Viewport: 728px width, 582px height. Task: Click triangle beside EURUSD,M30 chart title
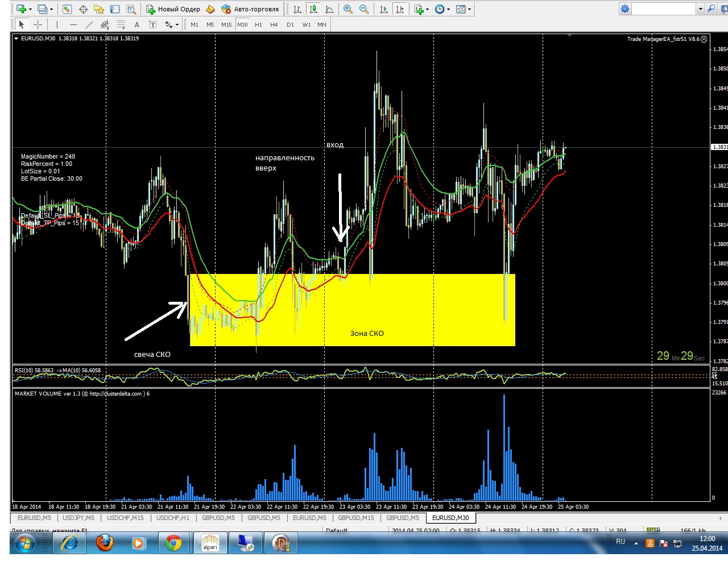click(x=16, y=39)
